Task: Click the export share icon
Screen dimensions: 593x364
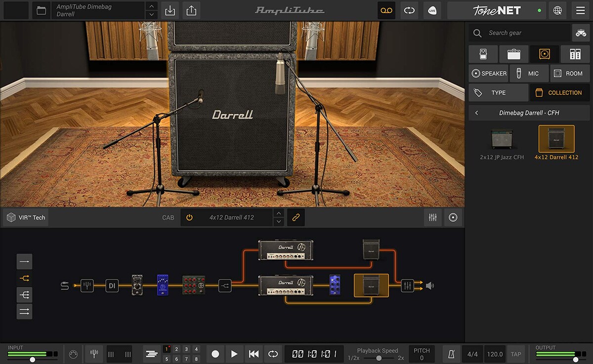Action: coord(192,10)
